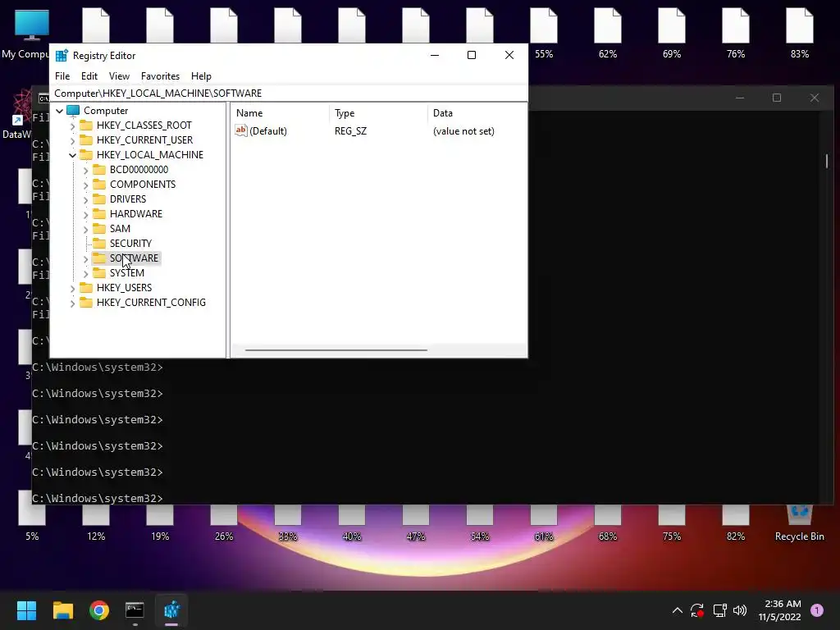Select the HKEY_USERS folder icon
This screenshot has height=630, width=840.
pyautogui.click(x=85, y=288)
